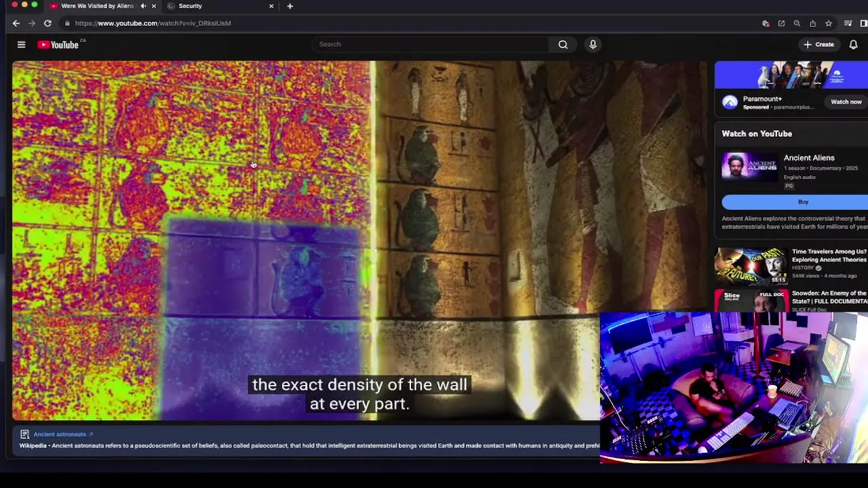This screenshot has height=488, width=868.
Task: Open a new browser tab
Action: coord(290,6)
